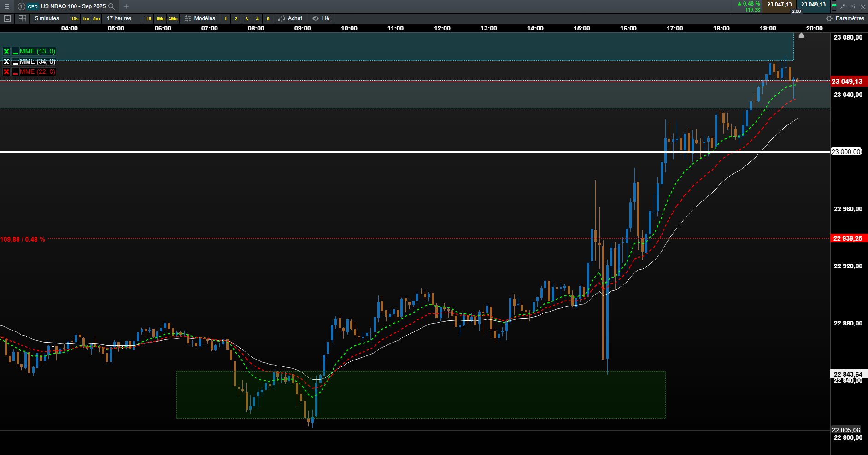Click the Achat buy button
Screen dimensions: 868x455
pyautogui.click(x=290, y=18)
